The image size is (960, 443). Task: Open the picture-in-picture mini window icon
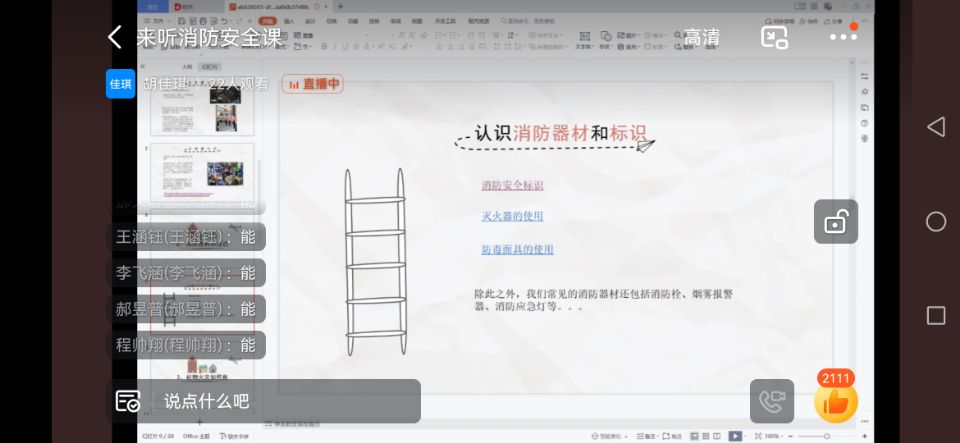coord(774,37)
